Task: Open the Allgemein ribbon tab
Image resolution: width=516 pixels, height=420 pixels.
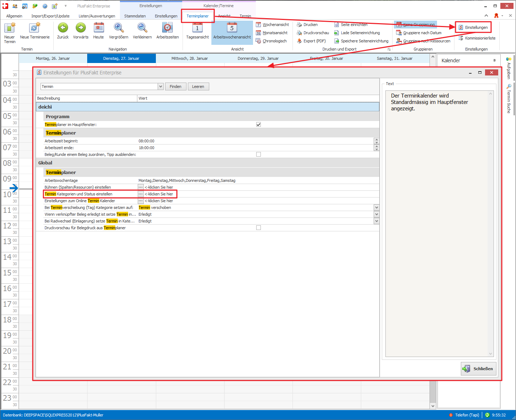Action: tap(14, 16)
